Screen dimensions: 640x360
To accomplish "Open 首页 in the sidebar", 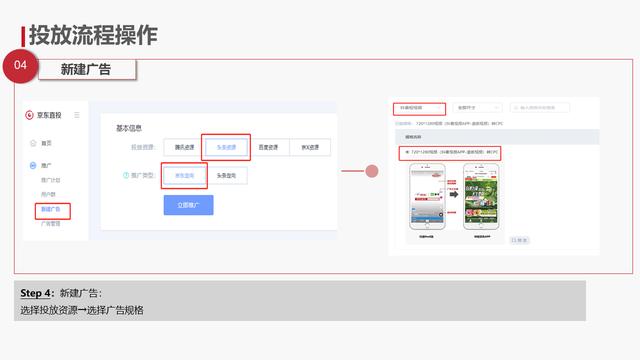I will [47, 143].
